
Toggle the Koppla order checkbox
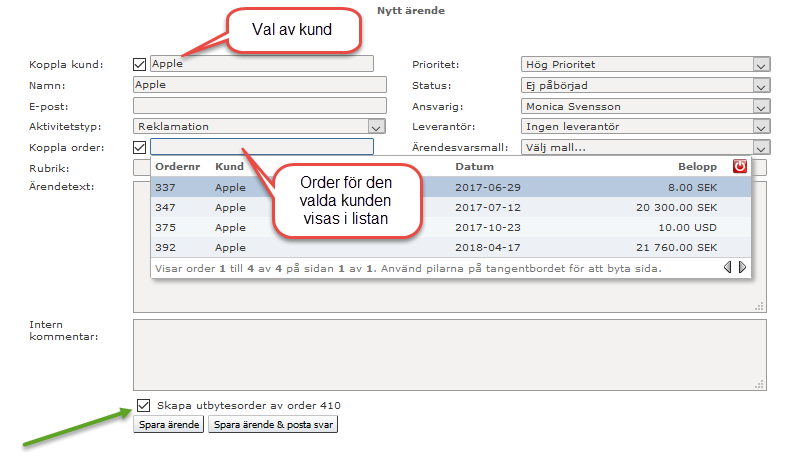click(140, 147)
